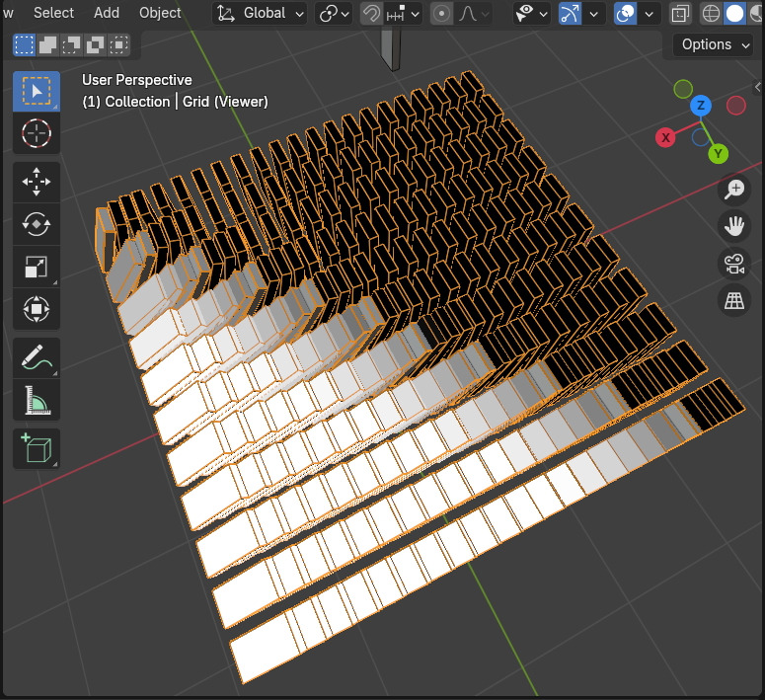
Task: Click the Zoom view magnifier button
Action: tap(734, 189)
